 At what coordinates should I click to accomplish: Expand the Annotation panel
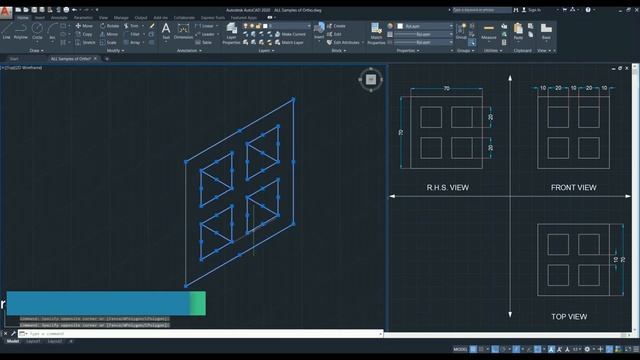coord(189,51)
